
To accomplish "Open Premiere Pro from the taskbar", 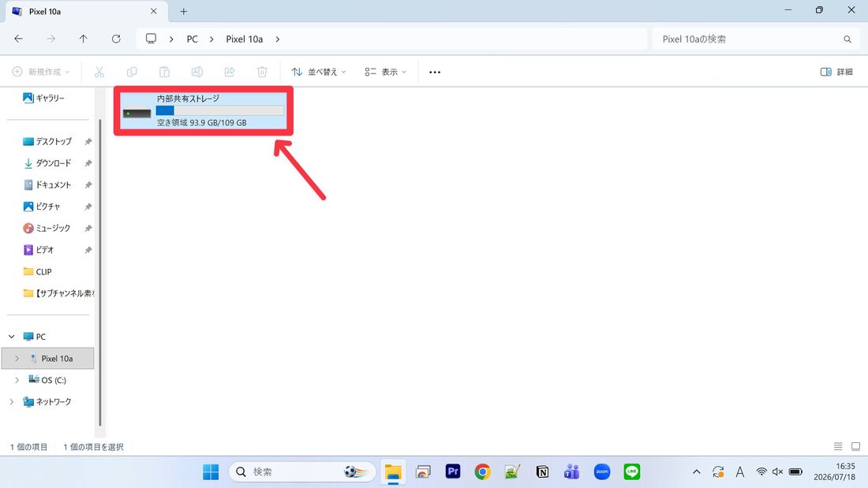I will pos(453,471).
